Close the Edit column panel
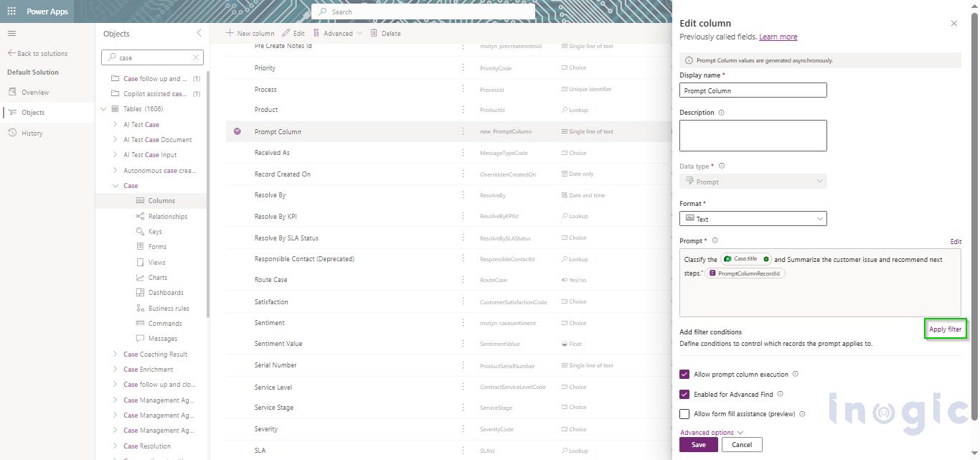 (953, 24)
